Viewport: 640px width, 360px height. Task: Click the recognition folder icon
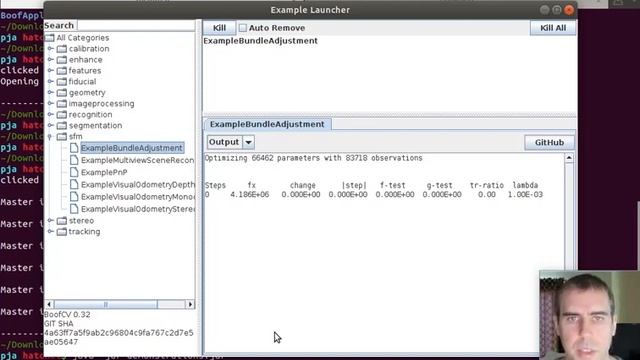tap(62, 115)
